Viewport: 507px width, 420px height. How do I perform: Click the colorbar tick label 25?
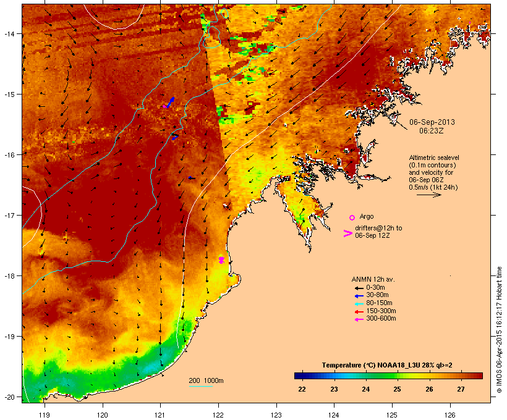coord(397,389)
